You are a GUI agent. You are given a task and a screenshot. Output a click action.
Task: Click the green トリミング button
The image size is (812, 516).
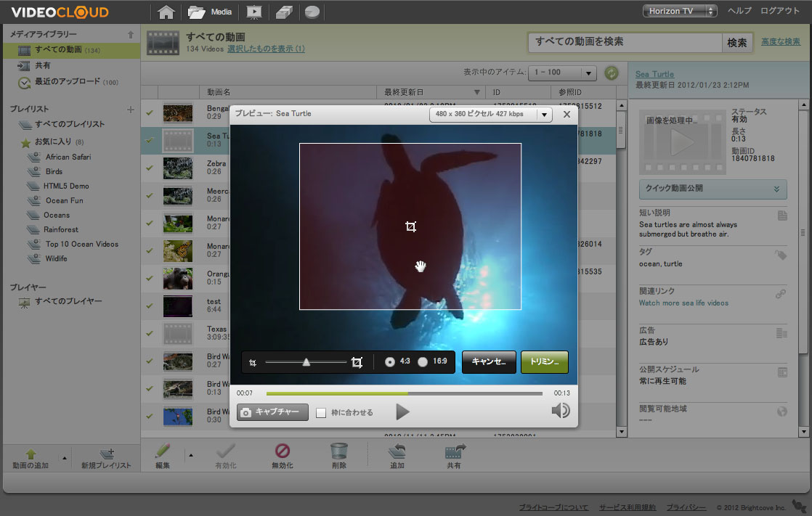click(544, 361)
